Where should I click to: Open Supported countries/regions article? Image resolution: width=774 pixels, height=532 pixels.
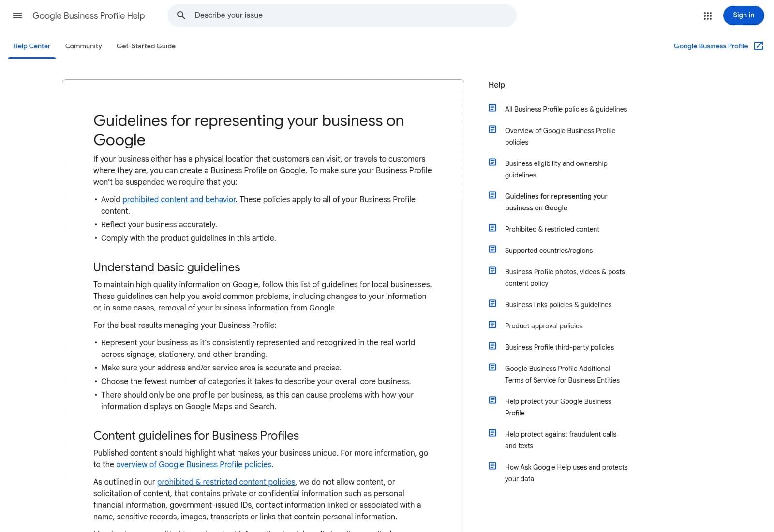click(549, 251)
